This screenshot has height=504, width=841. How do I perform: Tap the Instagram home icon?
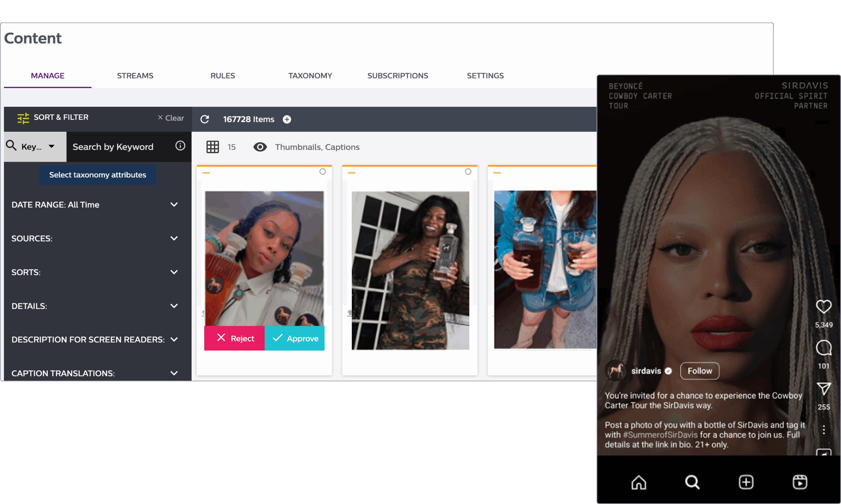tap(639, 482)
